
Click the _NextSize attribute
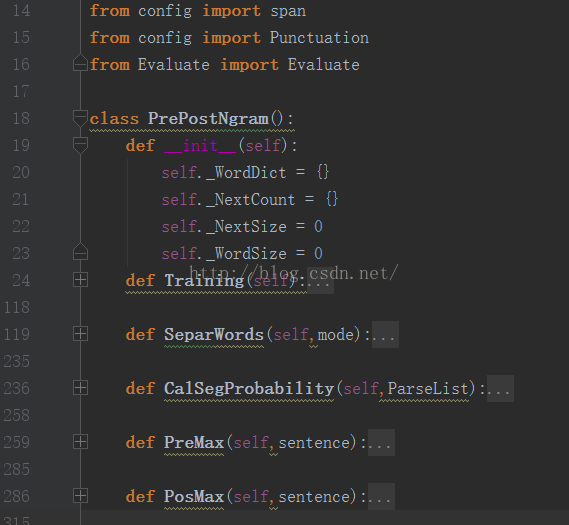click(246, 227)
